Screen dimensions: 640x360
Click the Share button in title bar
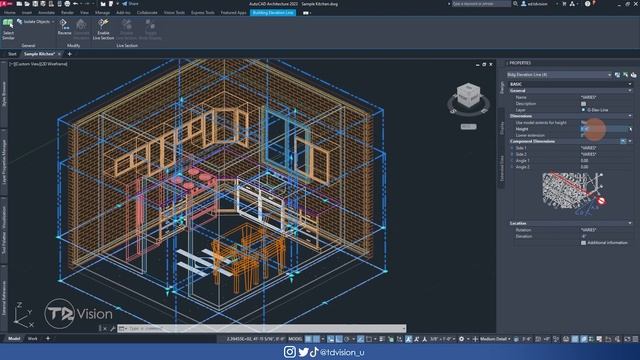(x=130, y=4)
